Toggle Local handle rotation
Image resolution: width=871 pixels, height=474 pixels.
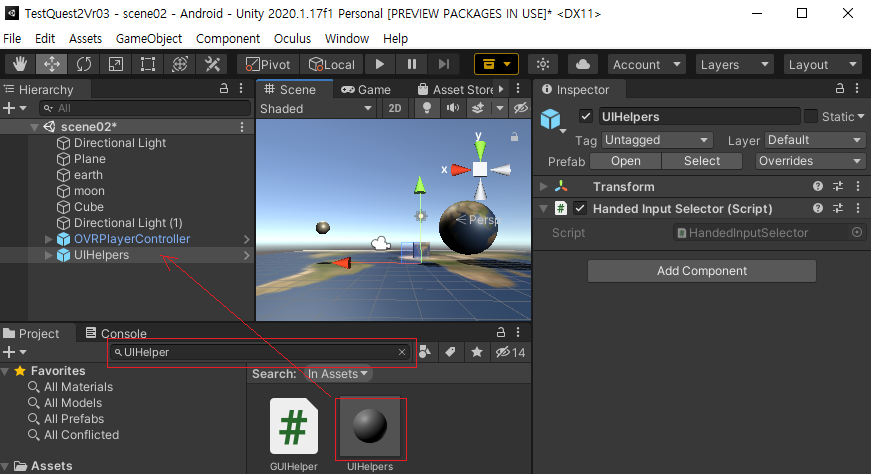tap(332, 64)
